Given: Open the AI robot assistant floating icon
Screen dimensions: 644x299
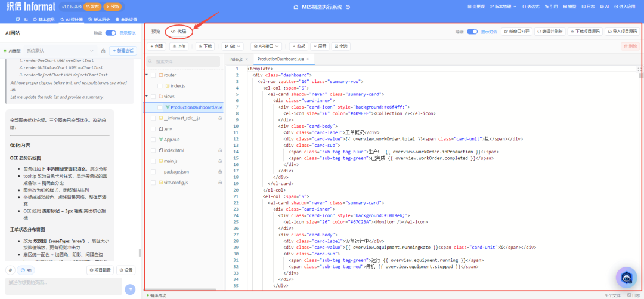Looking at the screenshot, I should coord(626,277).
